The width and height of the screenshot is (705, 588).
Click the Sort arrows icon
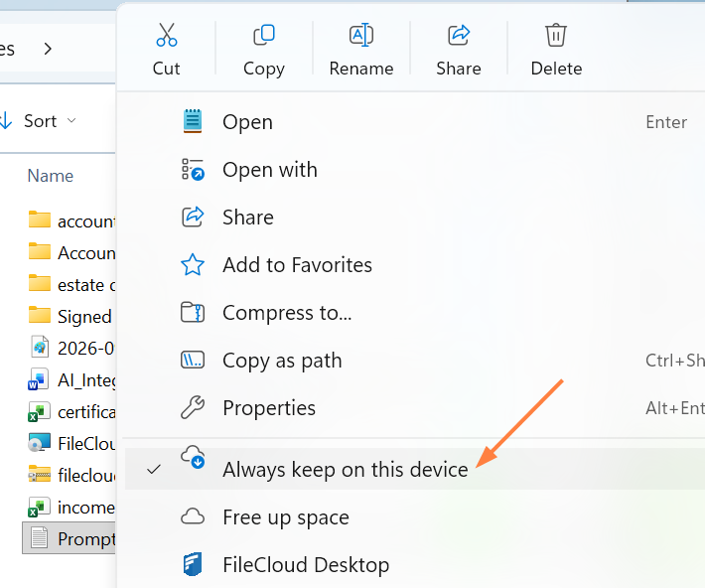click(x=6, y=121)
